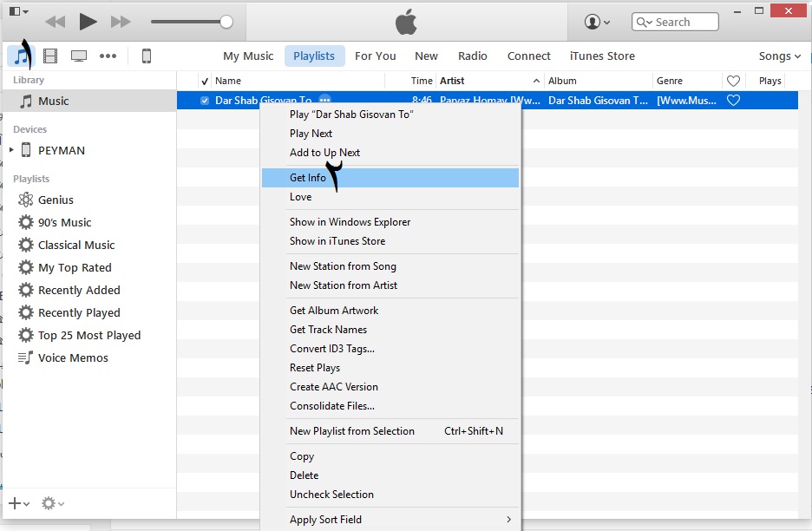Open the Genius playlist
812x531 pixels.
click(x=56, y=200)
